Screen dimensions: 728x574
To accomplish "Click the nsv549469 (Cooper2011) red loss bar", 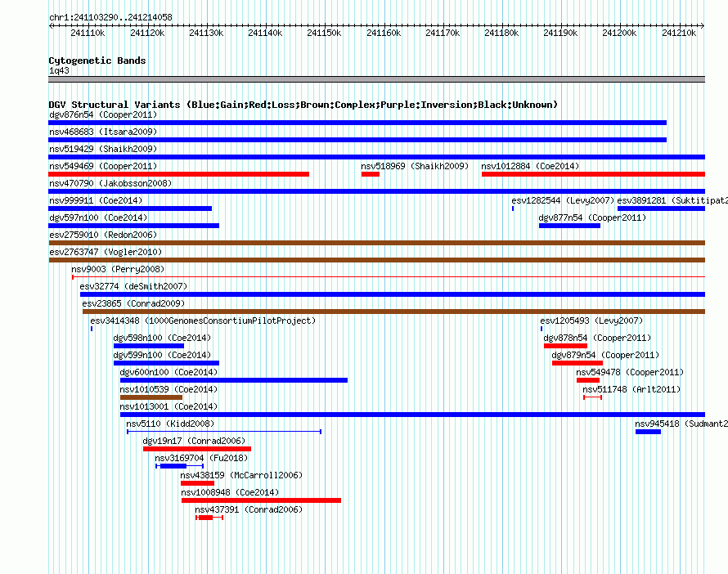I will point(179,174).
